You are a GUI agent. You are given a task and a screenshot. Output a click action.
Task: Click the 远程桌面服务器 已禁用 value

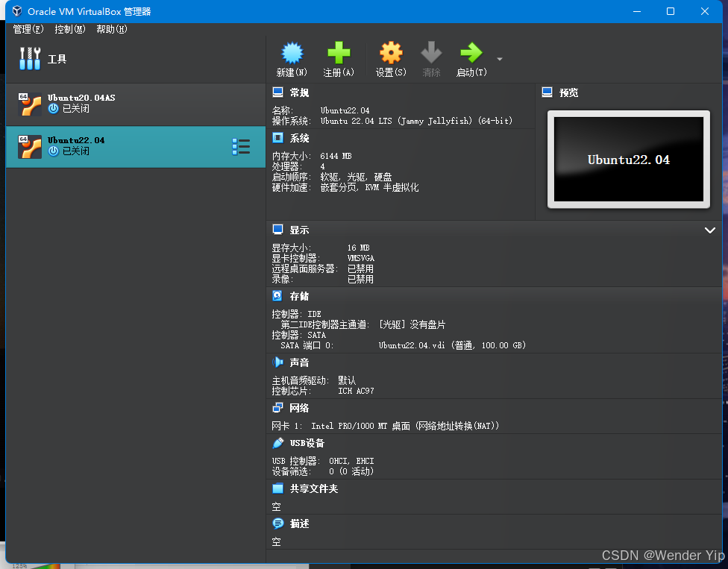click(x=360, y=268)
